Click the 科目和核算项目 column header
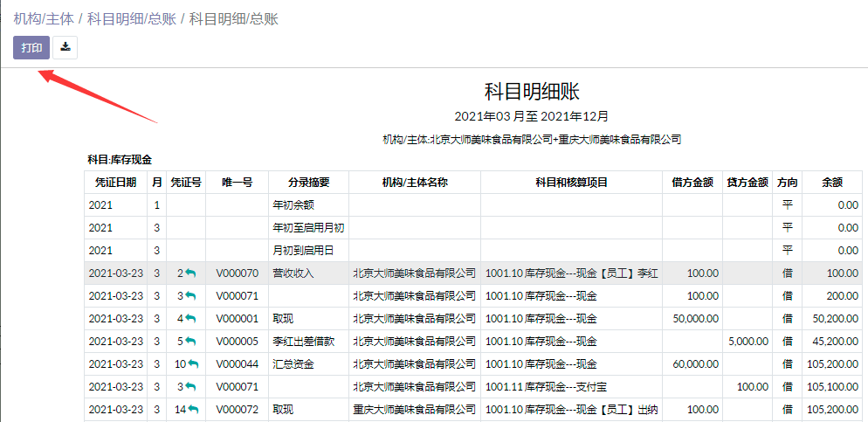 572,183
